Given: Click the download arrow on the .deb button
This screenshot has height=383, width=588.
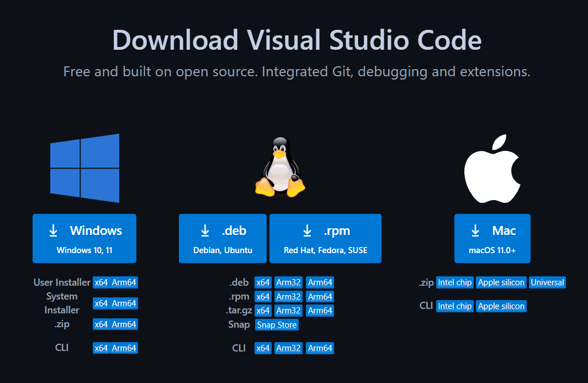Looking at the screenshot, I should [205, 230].
